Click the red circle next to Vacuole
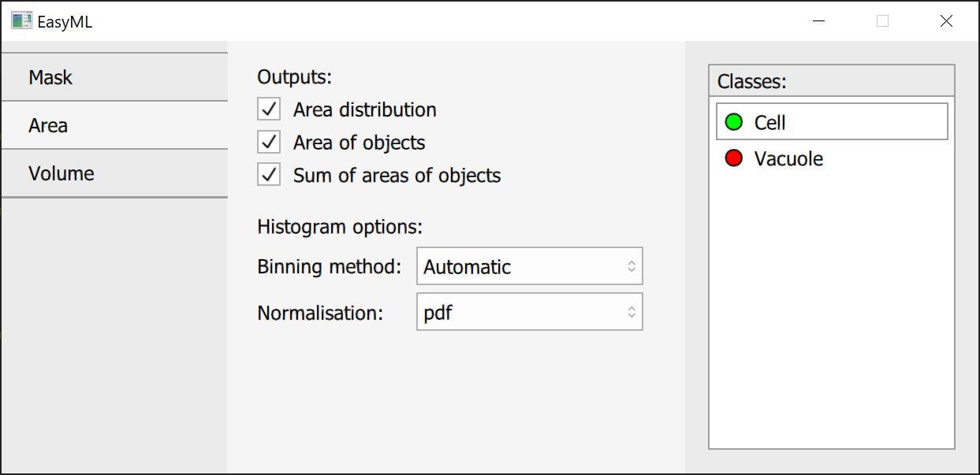This screenshot has height=475, width=980. click(x=734, y=158)
